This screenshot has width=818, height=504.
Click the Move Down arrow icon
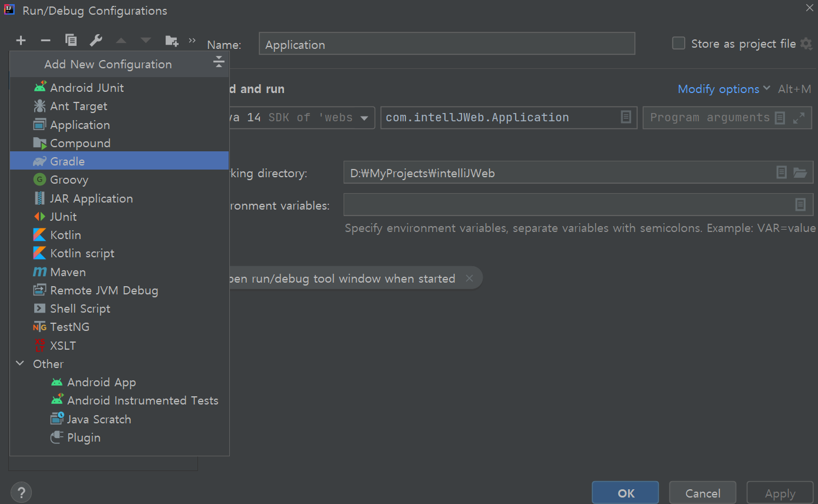coord(146,41)
